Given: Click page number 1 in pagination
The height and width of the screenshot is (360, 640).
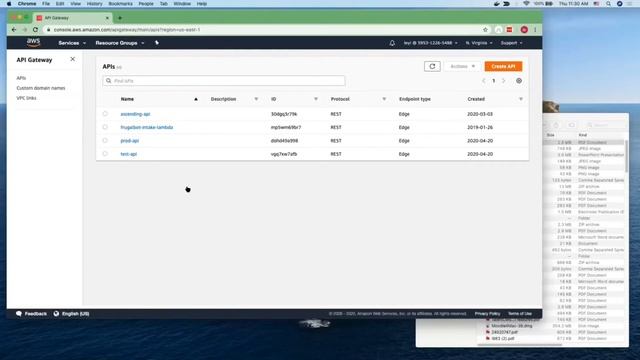Looking at the screenshot, I should pyautogui.click(x=493, y=81).
